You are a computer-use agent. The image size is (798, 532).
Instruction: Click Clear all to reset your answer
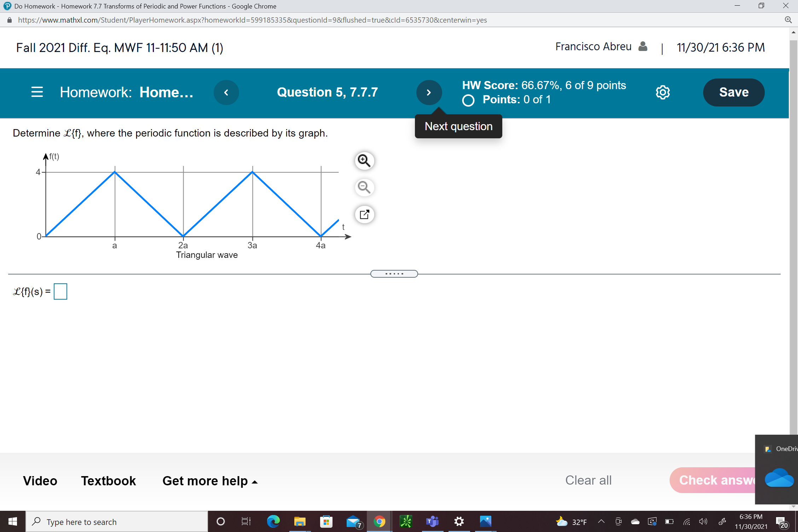588,480
